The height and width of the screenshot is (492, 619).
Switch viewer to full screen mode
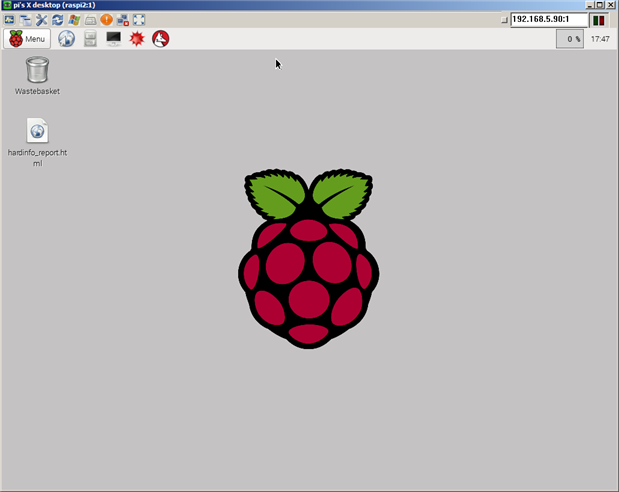click(x=139, y=20)
